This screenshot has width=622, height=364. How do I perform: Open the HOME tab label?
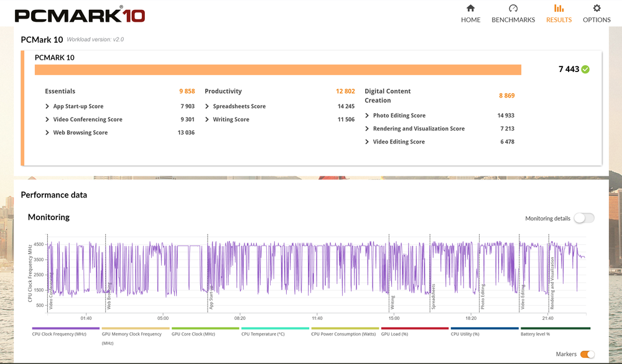pyautogui.click(x=470, y=20)
